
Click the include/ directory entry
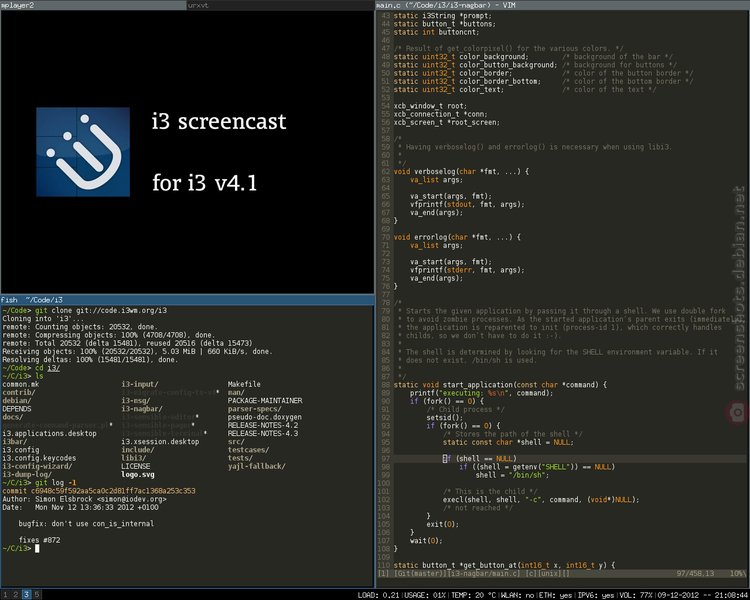click(138, 450)
